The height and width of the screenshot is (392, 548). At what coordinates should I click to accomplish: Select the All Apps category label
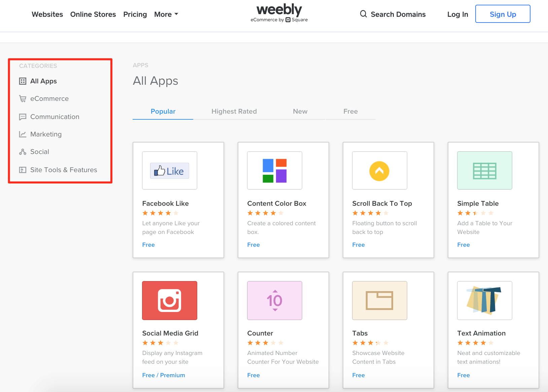click(x=43, y=81)
